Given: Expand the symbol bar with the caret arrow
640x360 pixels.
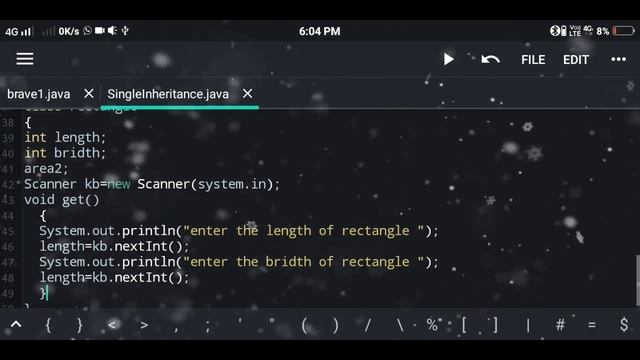Looking at the screenshot, I should (16, 325).
